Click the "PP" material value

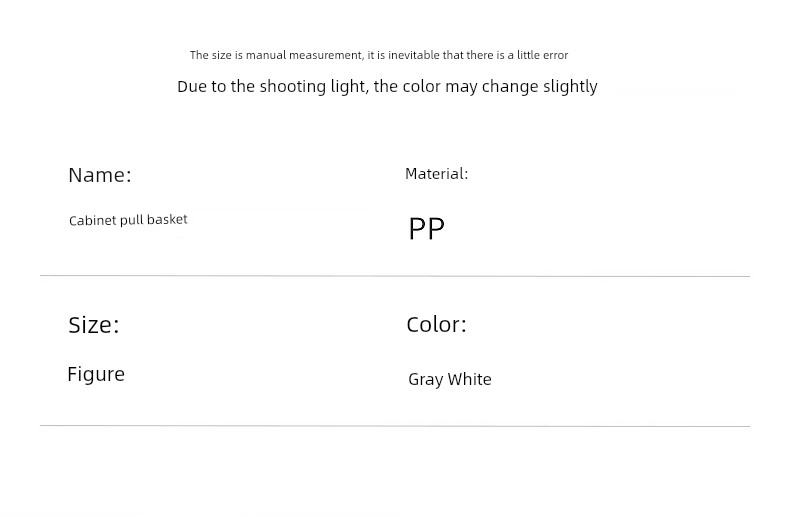[x=426, y=229]
